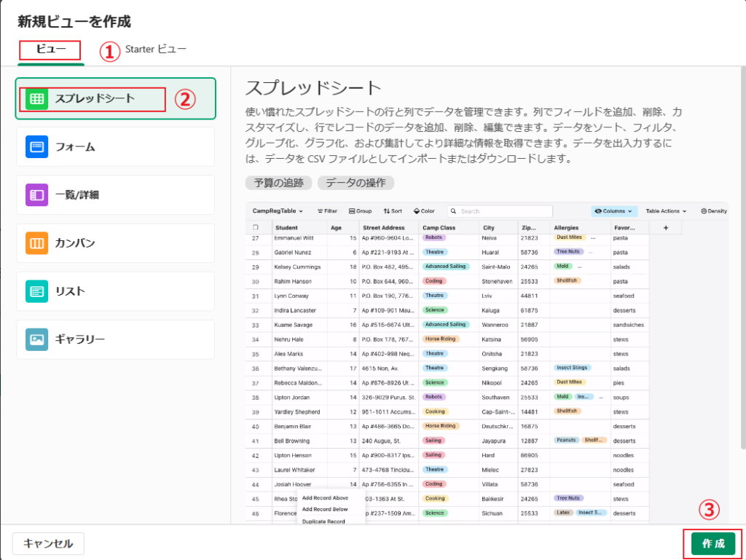Open the Columns dropdown in preview
The width and height of the screenshot is (746, 560).
click(613, 211)
